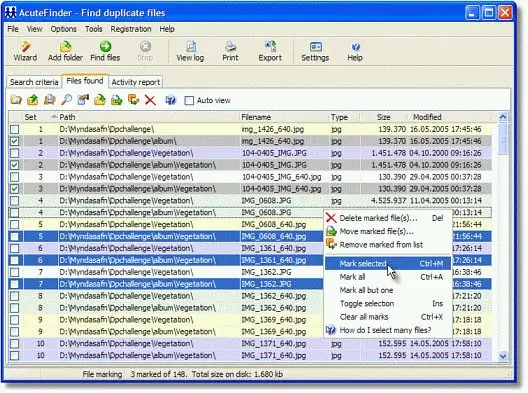Click the AcuteFinder title bar app icon
The image size is (528, 393).
[x=10, y=13]
